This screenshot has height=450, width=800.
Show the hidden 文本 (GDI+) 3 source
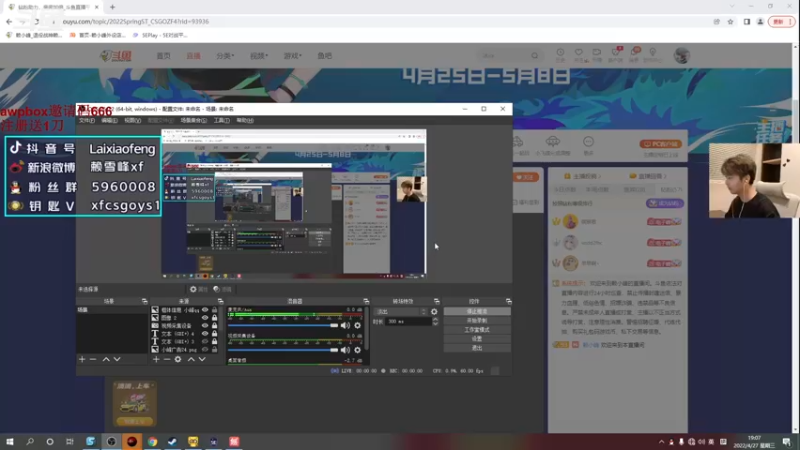click(205, 341)
